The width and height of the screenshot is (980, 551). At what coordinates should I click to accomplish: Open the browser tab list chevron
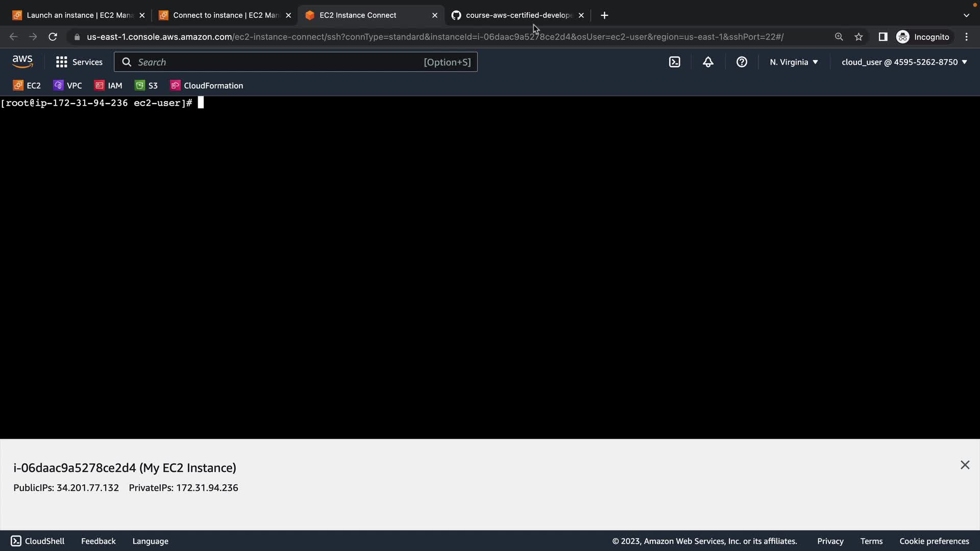[x=966, y=15]
